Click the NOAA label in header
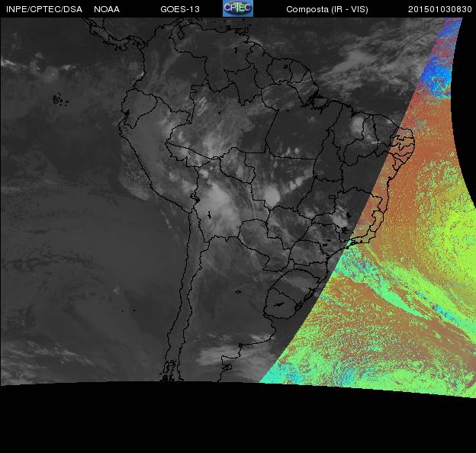This screenshot has width=476, height=453. click(107, 9)
